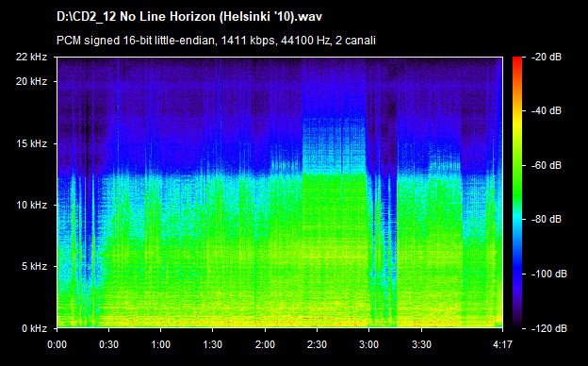The width and height of the screenshot is (588, 366).
Task: Click the -100 dB level label
Action: coord(548,274)
